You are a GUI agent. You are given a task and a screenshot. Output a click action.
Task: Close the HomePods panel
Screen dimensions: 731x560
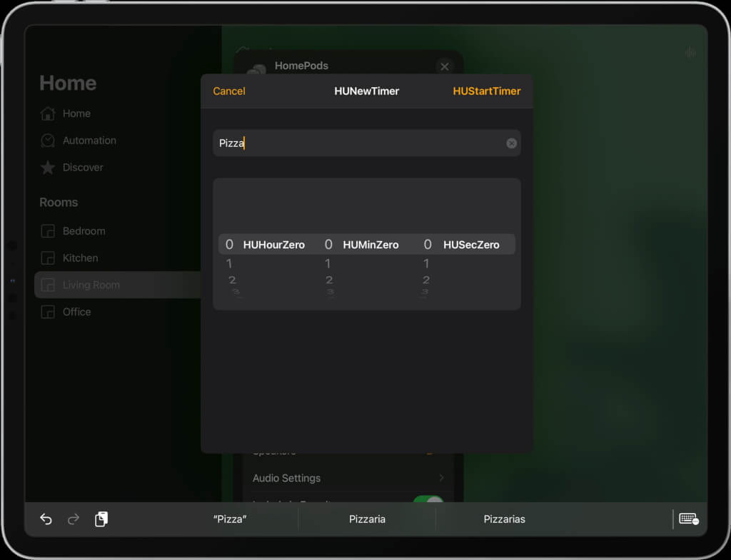(444, 66)
